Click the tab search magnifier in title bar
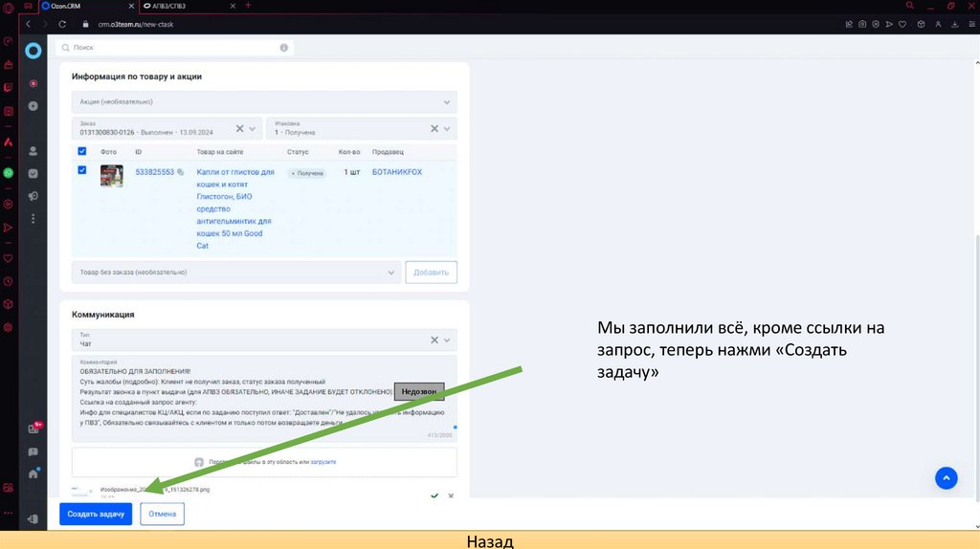Viewport: 980px width, 549px height. 909,6
